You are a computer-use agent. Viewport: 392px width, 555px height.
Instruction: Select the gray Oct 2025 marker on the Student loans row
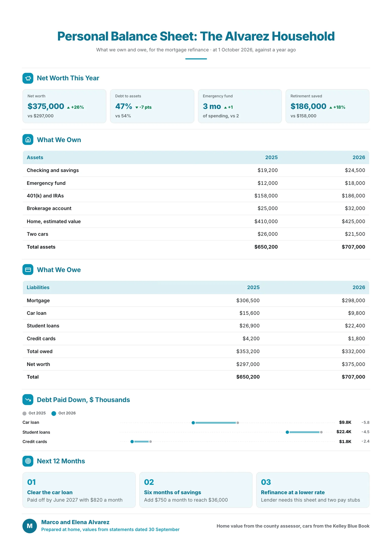pos(321,432)
